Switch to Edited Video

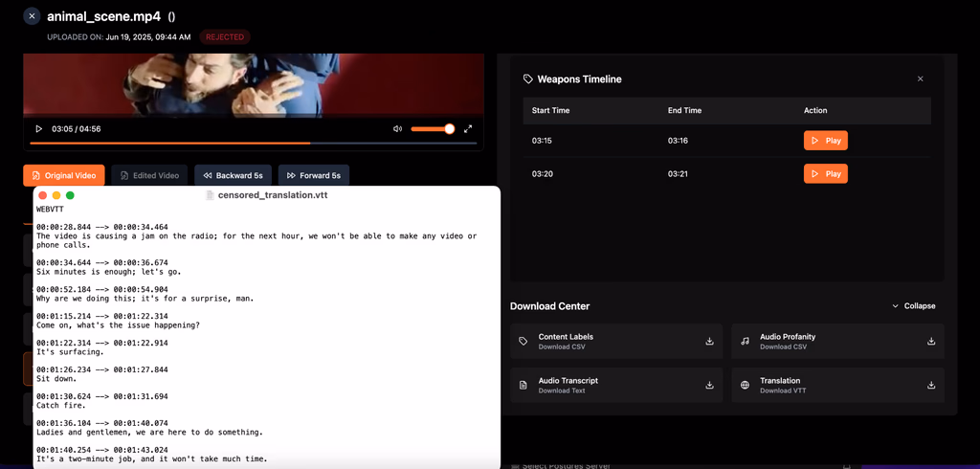click(149, 176)
